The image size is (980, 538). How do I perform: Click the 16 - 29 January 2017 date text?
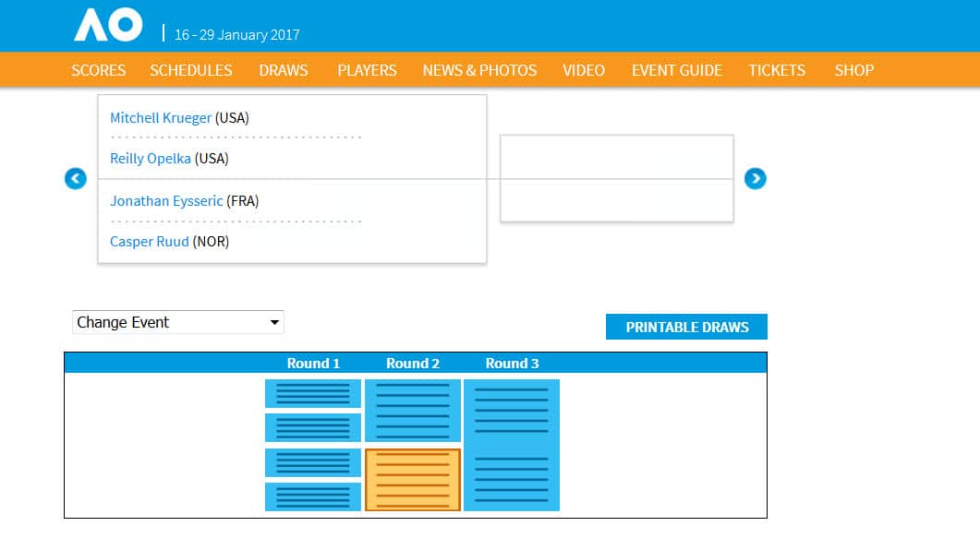click(x=236, y=35)
